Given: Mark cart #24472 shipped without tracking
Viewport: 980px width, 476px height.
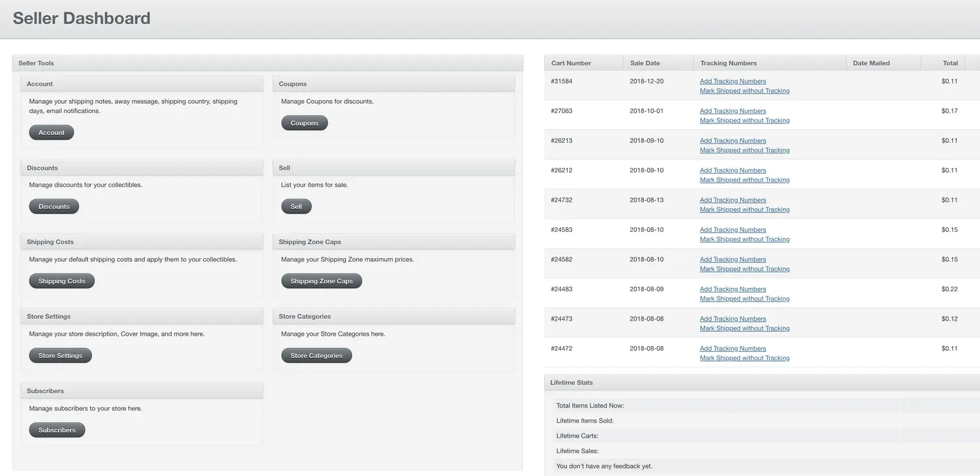Looking at the screenshot, I should 744,358.
